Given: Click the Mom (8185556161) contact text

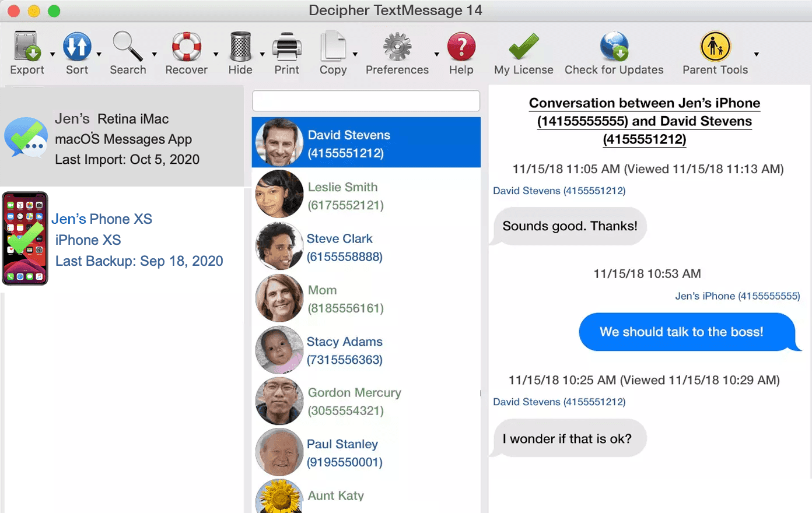Looking at the screenshot, I should (x=345, y=299).
